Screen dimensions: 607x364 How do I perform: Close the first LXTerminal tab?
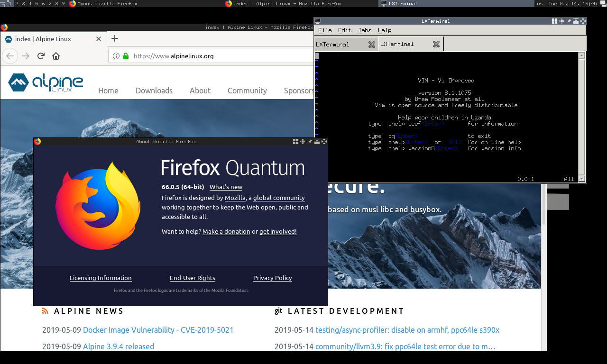pos(372,45)
